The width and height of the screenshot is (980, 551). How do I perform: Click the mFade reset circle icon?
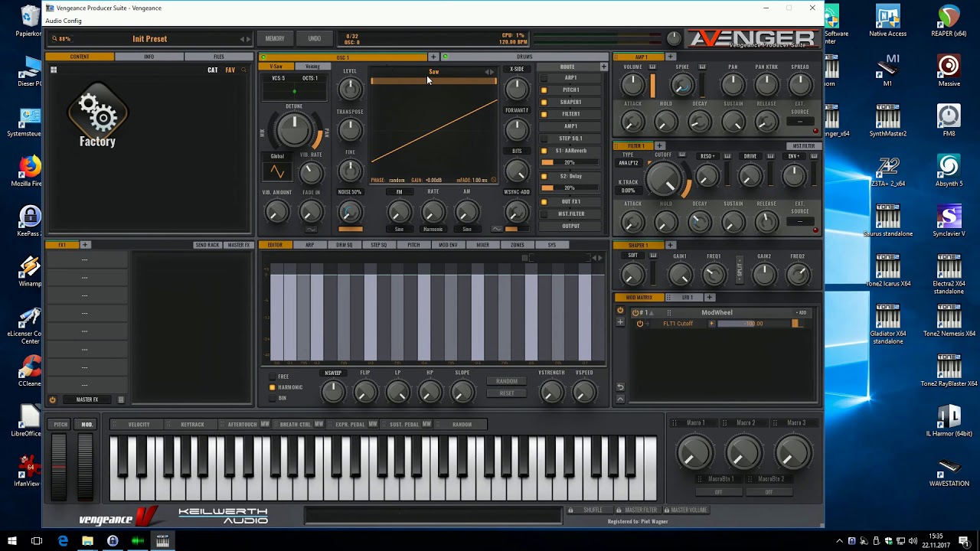point(493,181)
